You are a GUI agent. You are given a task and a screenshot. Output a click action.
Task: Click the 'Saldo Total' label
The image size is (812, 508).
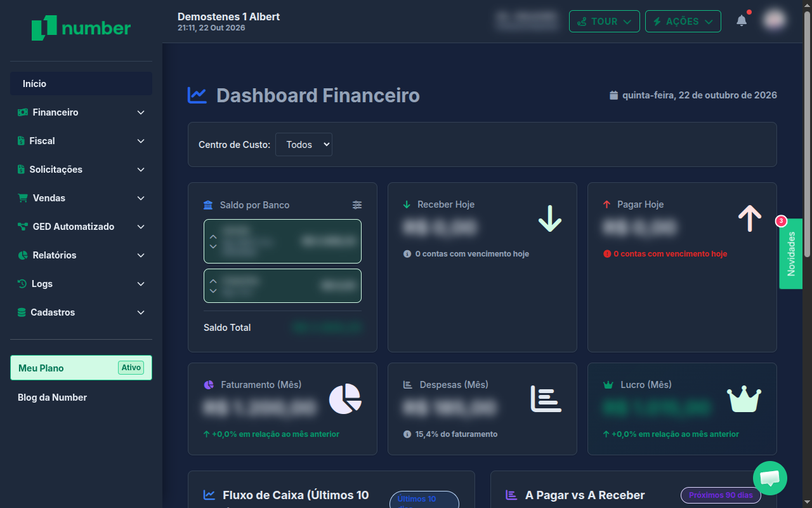[x=227, y=328]
